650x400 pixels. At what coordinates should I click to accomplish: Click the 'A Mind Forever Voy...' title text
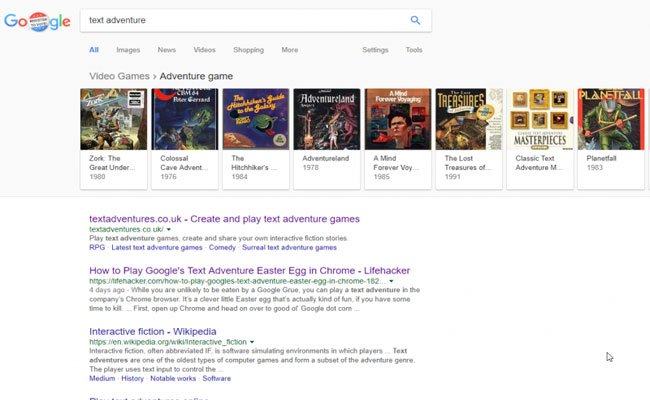pos(396,163)
